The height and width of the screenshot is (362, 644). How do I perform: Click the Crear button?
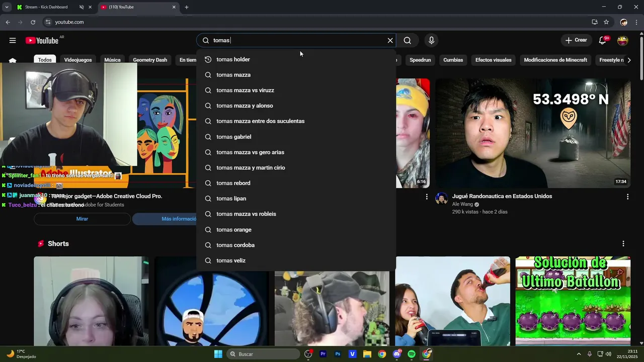pos(576,40)
